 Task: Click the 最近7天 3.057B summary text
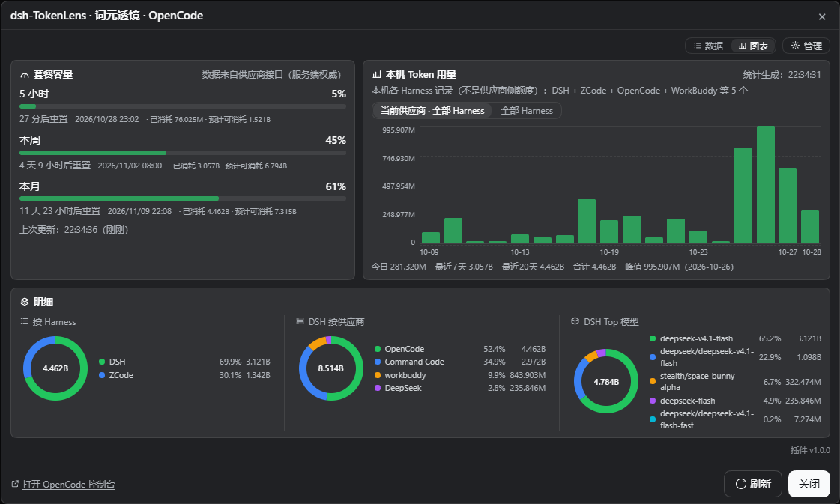tap(464, 267)
